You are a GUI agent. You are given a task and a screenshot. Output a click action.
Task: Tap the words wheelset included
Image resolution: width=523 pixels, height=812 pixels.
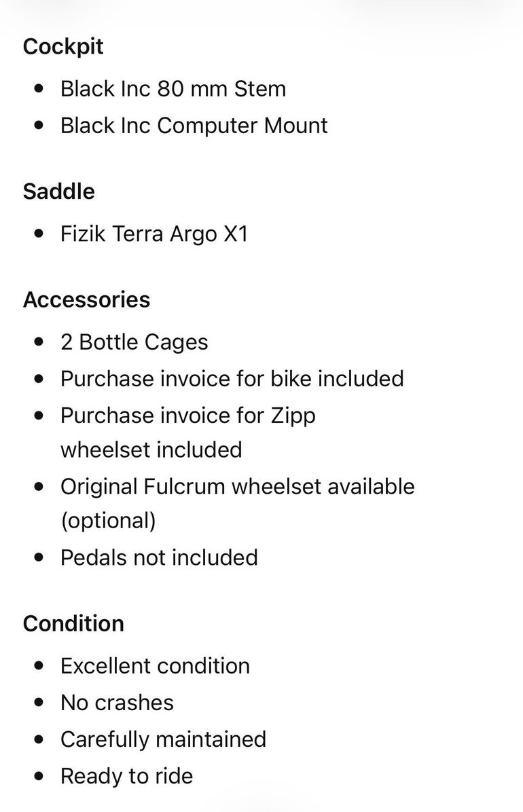151,449
